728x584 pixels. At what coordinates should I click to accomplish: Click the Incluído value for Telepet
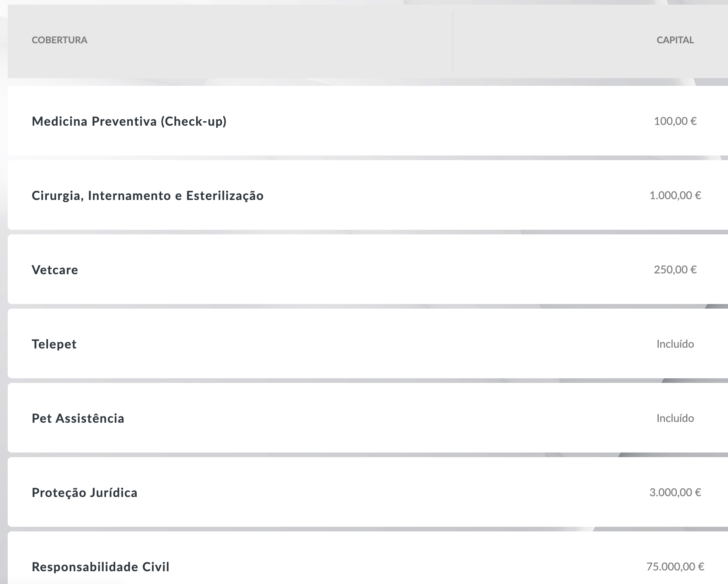675,344
